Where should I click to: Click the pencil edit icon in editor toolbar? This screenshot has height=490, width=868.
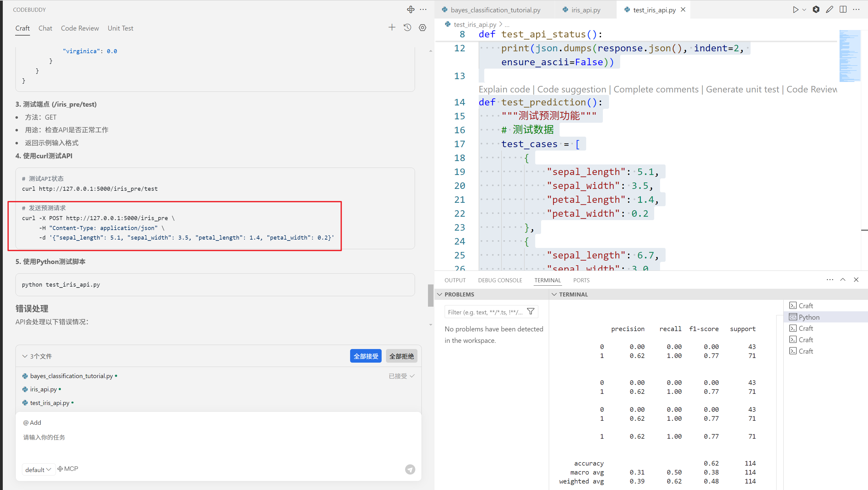(x=830, y=10)
